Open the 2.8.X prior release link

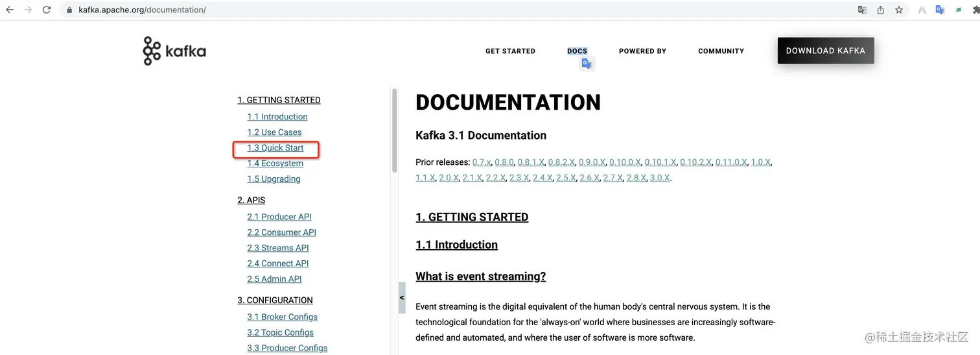click(636, 178)
